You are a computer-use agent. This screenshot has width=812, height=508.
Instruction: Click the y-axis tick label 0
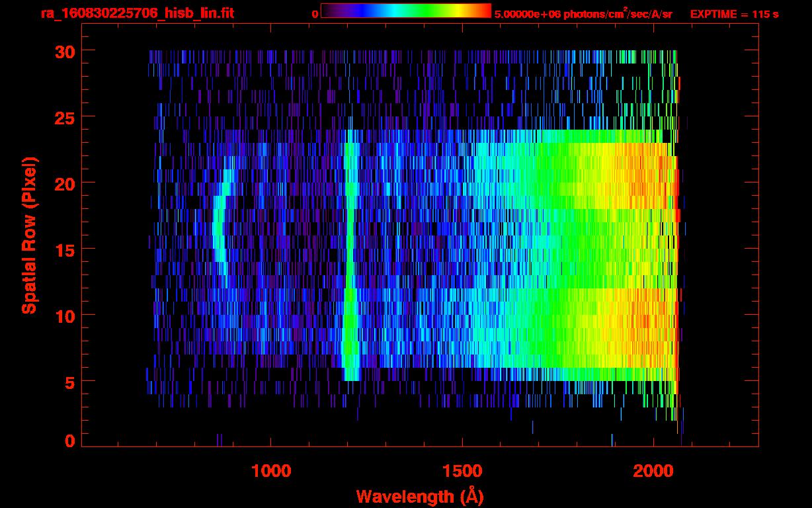[69, 441]
